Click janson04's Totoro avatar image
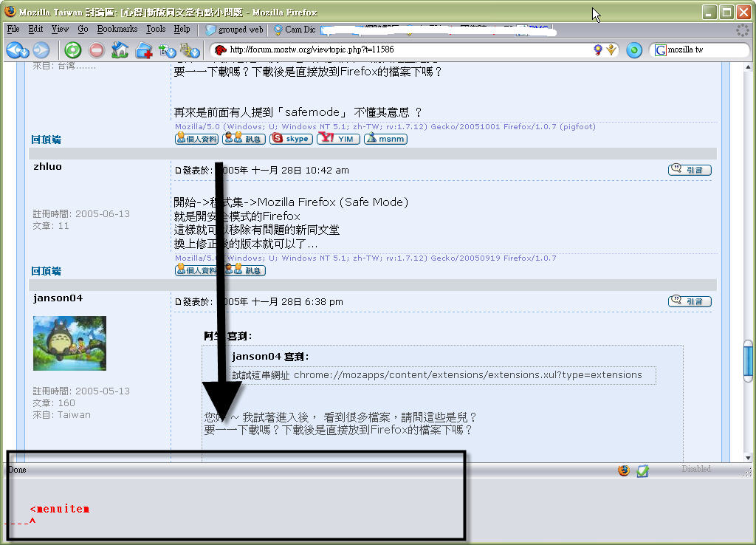This screenshot has height=545, width=756. pos(69,343)
